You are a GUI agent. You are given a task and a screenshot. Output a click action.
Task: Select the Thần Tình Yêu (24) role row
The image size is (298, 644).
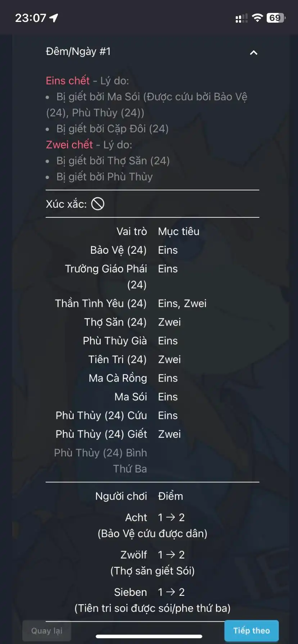click(x=101, y=303)
